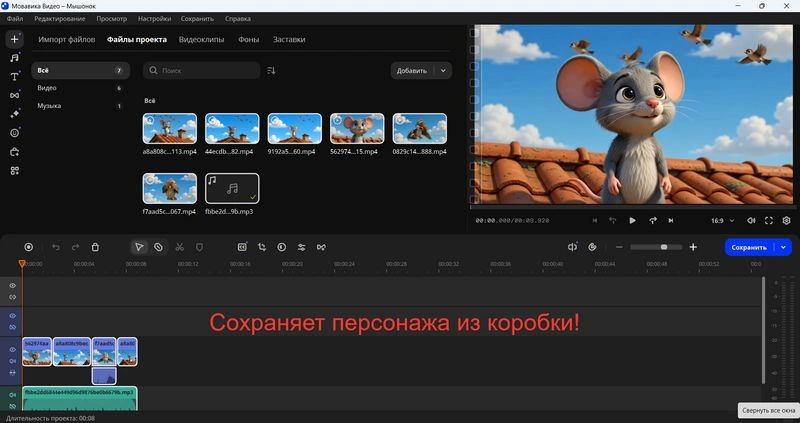Open the color adjustment tool

tap(282, 247)
